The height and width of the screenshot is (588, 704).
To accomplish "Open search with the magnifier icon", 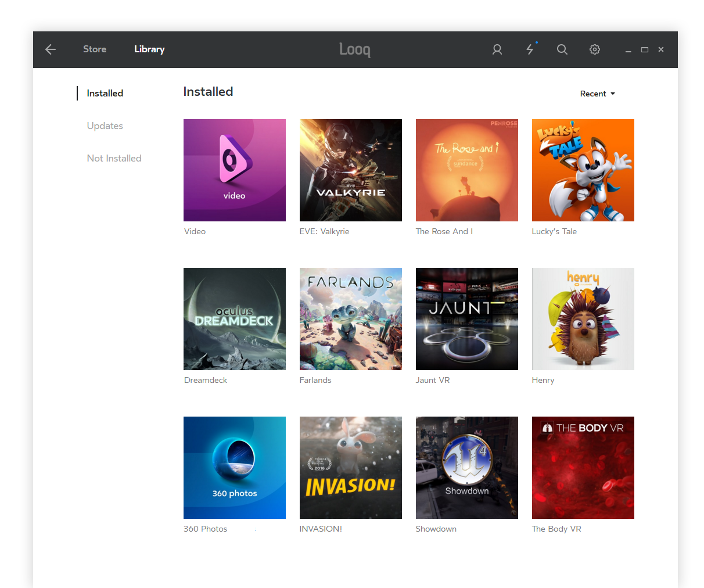I will click(x=562, y=49).
